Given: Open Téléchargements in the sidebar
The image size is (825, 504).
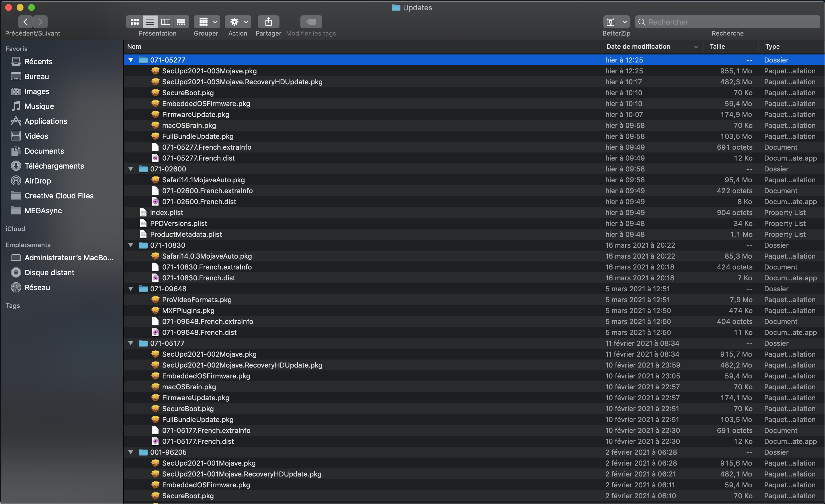Looking at the screenshot, I should (54, 166).
